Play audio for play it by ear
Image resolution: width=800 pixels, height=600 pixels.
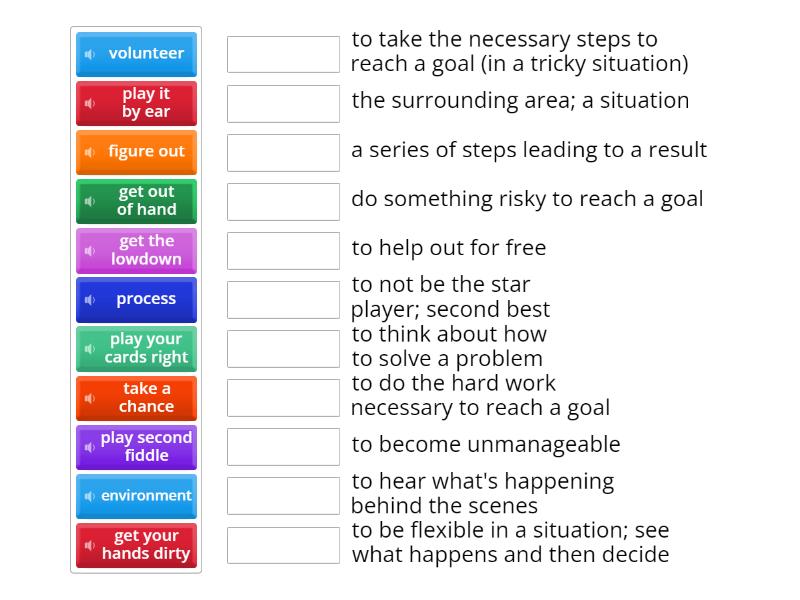90,104
